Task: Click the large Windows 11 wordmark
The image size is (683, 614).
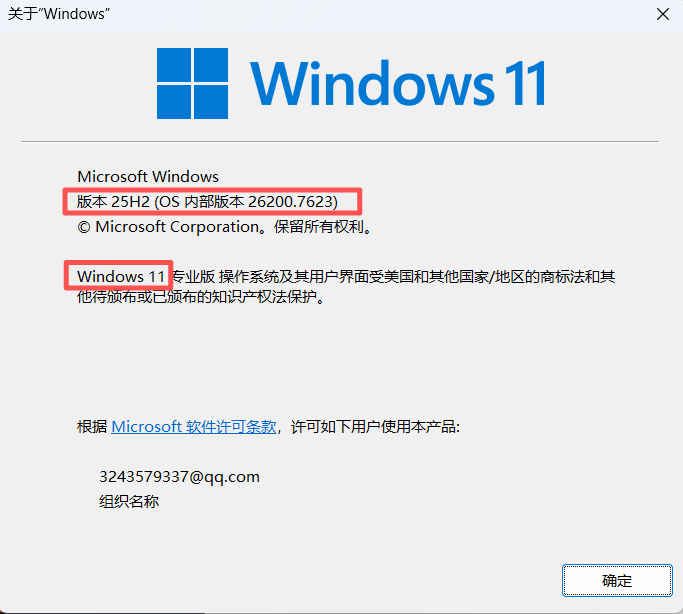Action: click(x=398, y=83)
